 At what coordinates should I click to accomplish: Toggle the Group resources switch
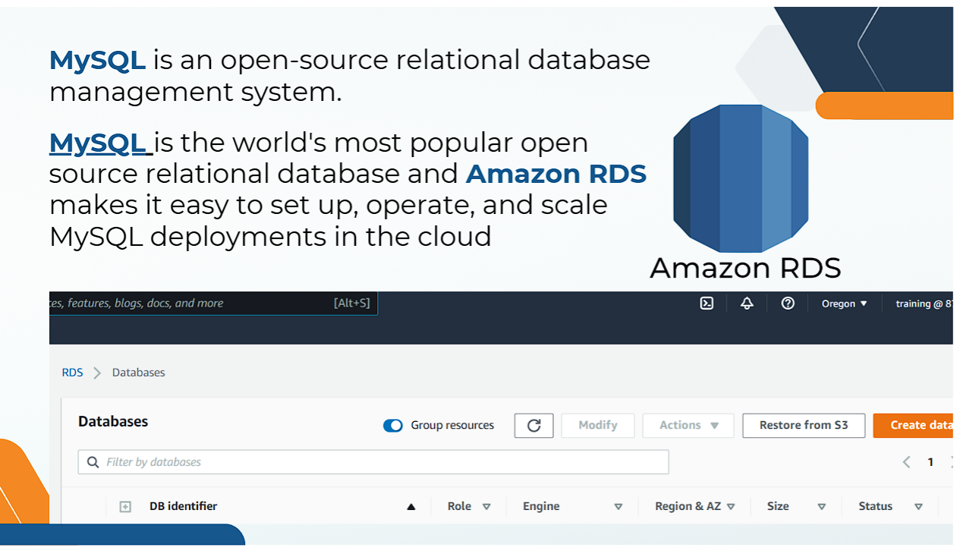pos(393,426)
